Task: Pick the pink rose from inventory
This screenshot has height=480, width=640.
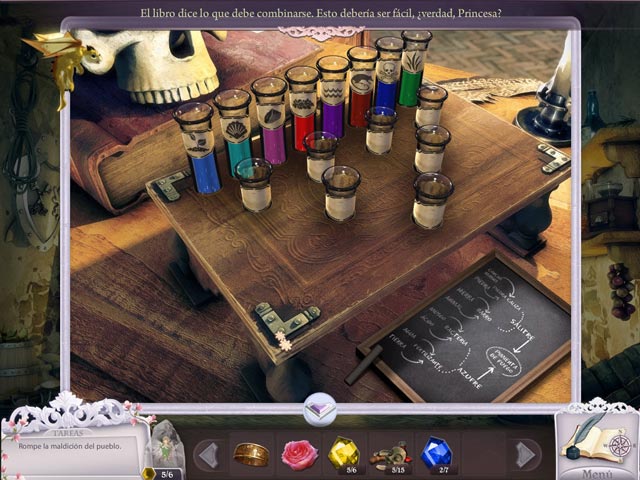Action: [298, 454]
